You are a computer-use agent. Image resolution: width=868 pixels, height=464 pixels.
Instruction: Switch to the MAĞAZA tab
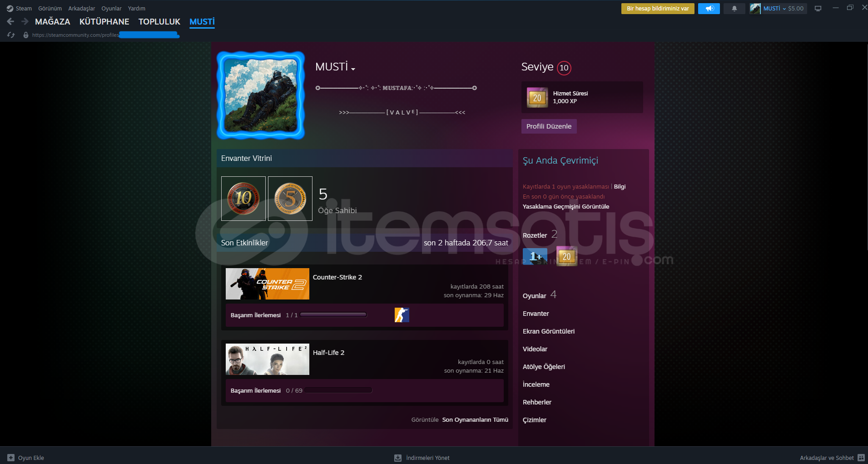pos(53,22)
